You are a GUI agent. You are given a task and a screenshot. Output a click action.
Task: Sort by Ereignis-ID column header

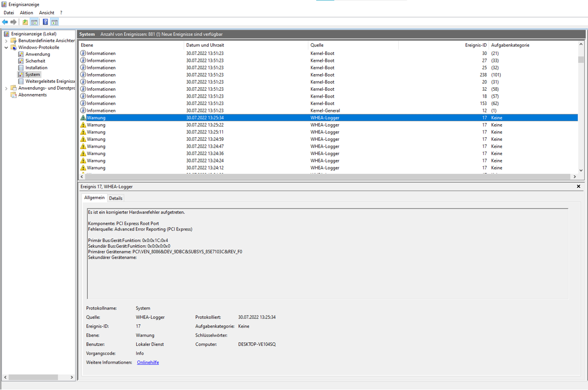(444, 45)
